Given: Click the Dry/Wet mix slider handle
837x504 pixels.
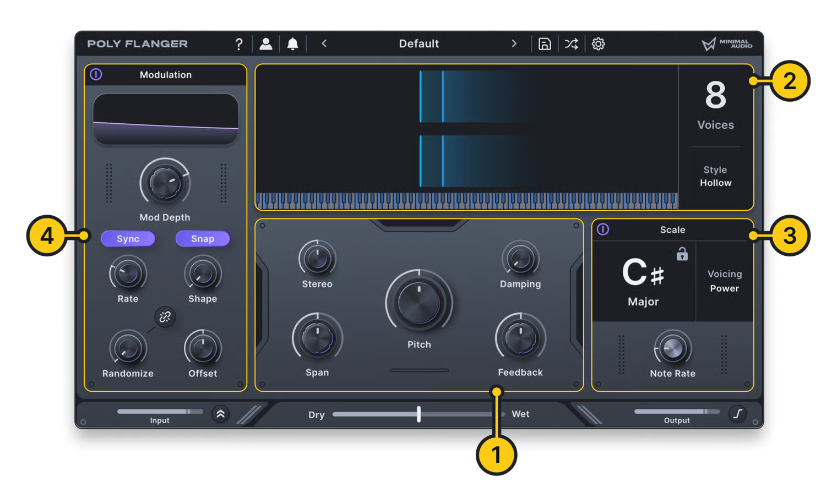Looking at the screenshot, I should pyautogui.click(x=418, y=414).
